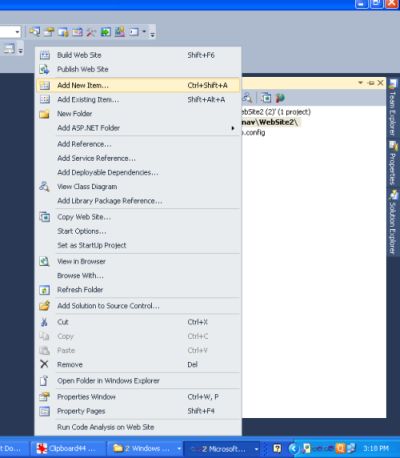Close the Solution Explorer panel
Screen dimensions: 400x458
point(380,83)
